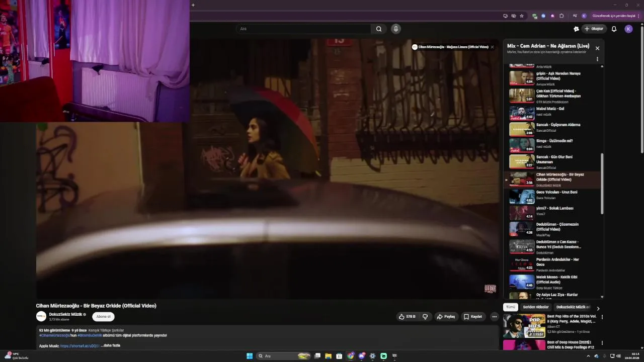The width and height of the screenshot is (644, 362).
Task: Open the browser profile K avatar
Action: 584,16
